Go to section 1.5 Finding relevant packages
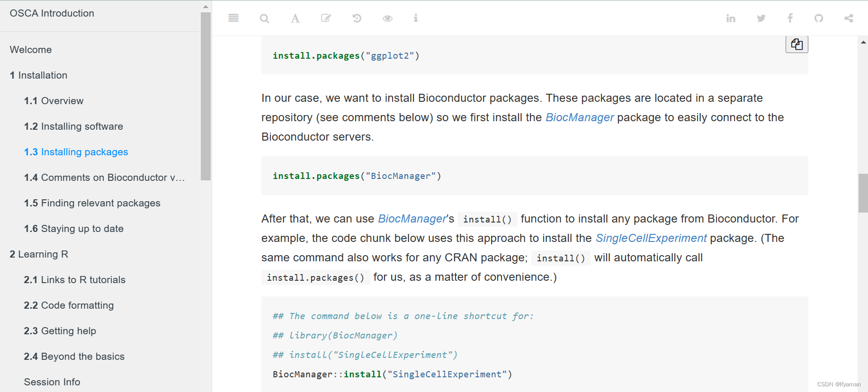Image resolution: width=868 pixels, height=392 pixels. (92, 203)
